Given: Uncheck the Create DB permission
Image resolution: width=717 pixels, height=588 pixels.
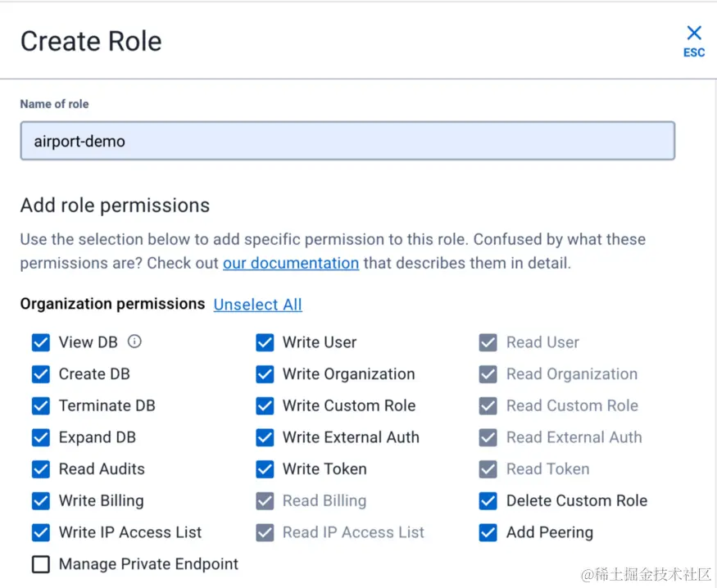Looking at the screenshot, I should pyautogui.click(x=41, y=374).
